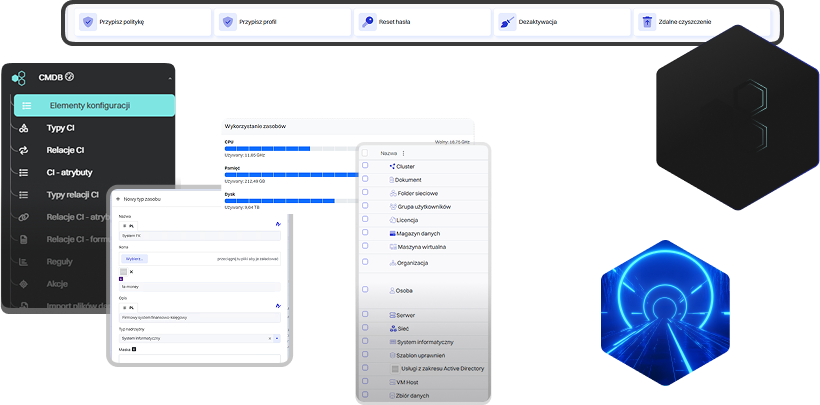Open the Typ nadrzędny dropdown
This screenshot has width=820, height=405.
[277, 338]
